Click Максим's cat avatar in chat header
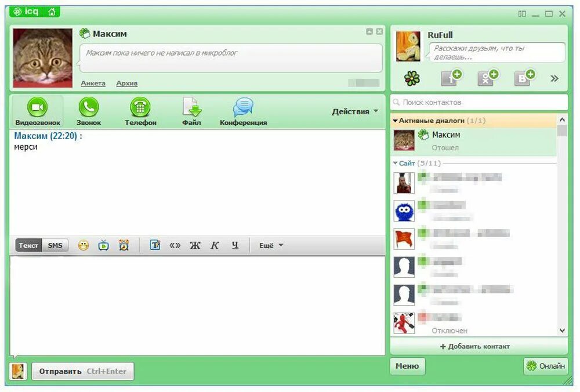Viewport: 580px width, 392px height. [x=43, y=58]
